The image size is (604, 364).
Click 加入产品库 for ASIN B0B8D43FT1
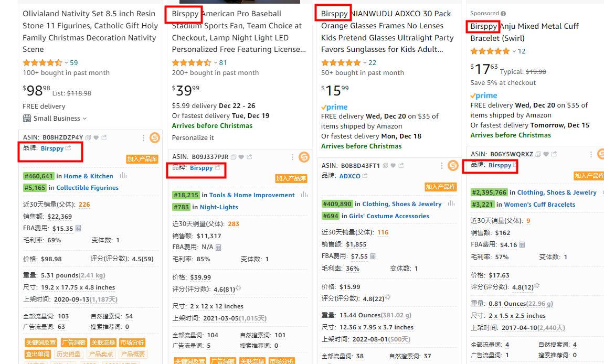[441, 187]
